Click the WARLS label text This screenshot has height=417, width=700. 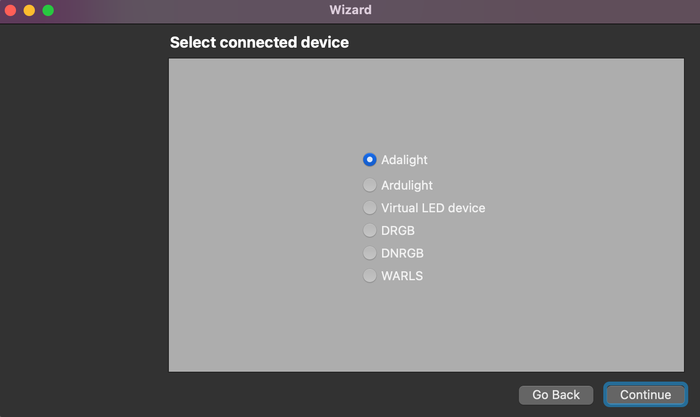402,275
